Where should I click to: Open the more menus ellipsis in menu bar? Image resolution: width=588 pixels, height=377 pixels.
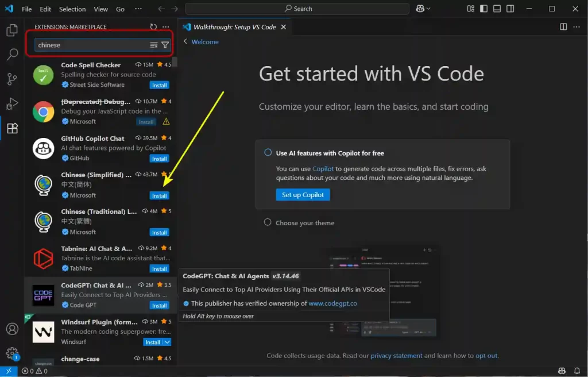[138, 9]
